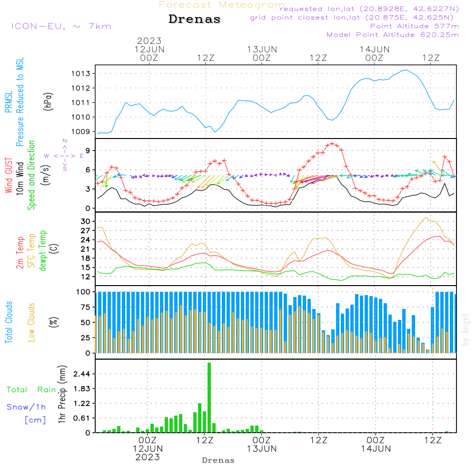
Task: Select the bold 'Drenas' title at top
Action: 194,19
